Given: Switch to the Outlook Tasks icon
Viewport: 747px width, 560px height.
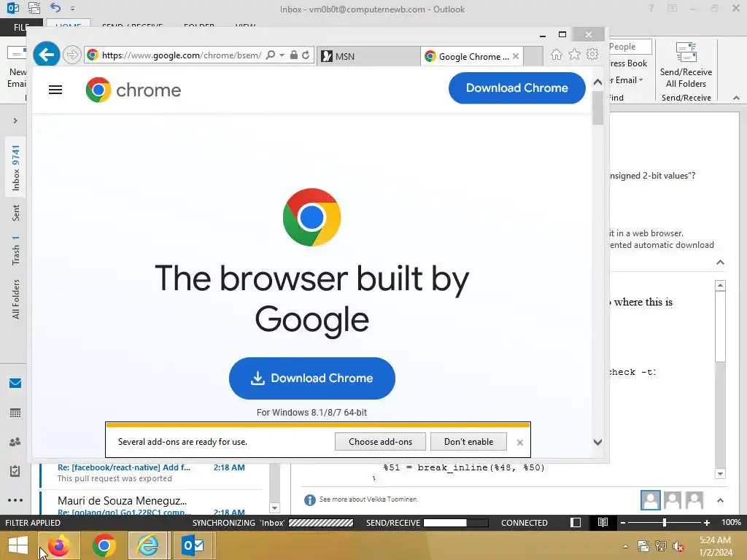Looking at the screenshot, I should pyautogui.click(x=15, y=471).
